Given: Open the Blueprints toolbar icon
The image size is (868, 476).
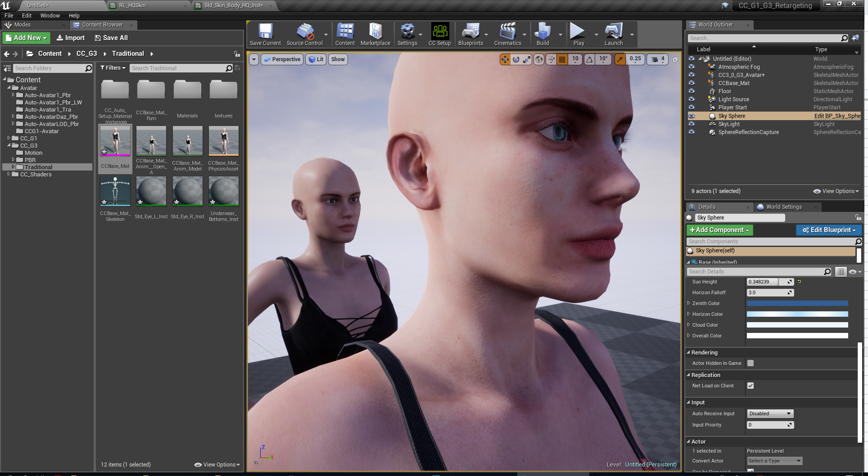Looking at the screenshot, I should 470,35.
